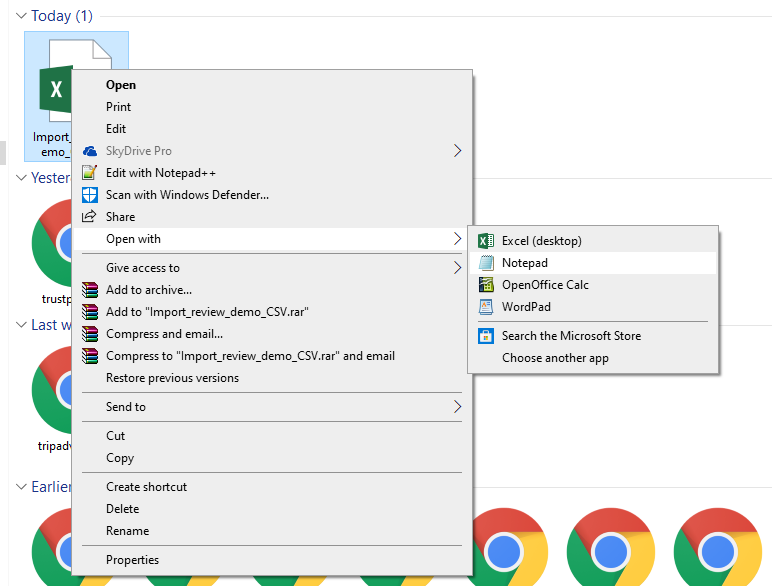Select Edit with Notepad++
The width and height of the screenshot is (772, 586).
coord(272,173)
